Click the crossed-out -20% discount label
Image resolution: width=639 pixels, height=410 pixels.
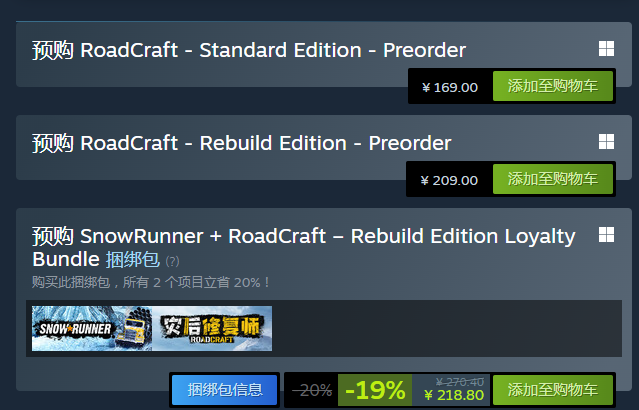pyautogui.click(x=312, y=390)
